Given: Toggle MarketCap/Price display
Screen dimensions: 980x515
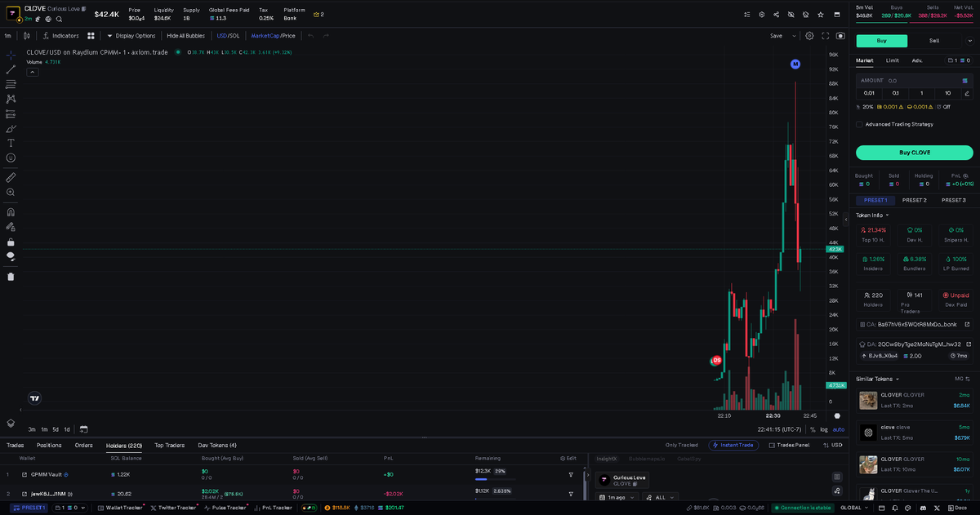Looking at the screenshot, I should [x=273, y=36].
